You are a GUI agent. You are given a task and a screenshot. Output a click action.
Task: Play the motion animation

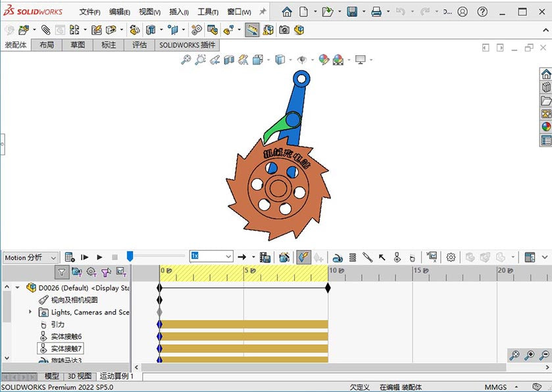[x=99, y=257]
